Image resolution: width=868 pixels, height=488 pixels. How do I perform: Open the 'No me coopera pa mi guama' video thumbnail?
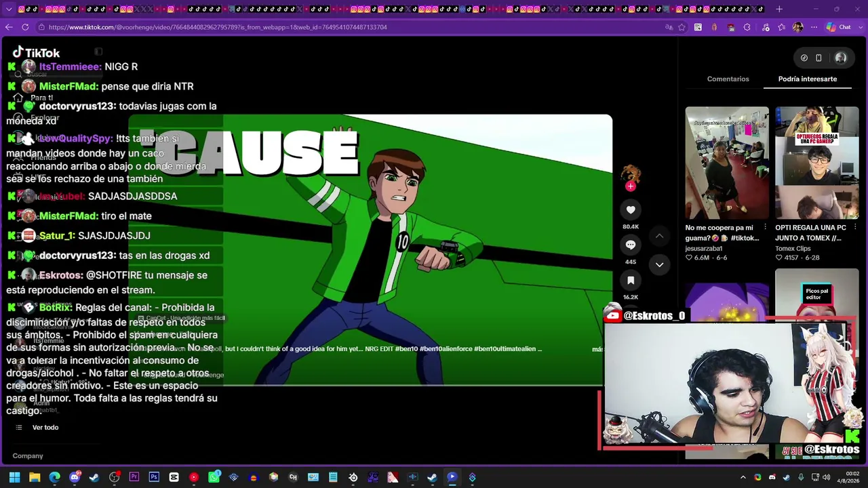click(x=727, y=163)
